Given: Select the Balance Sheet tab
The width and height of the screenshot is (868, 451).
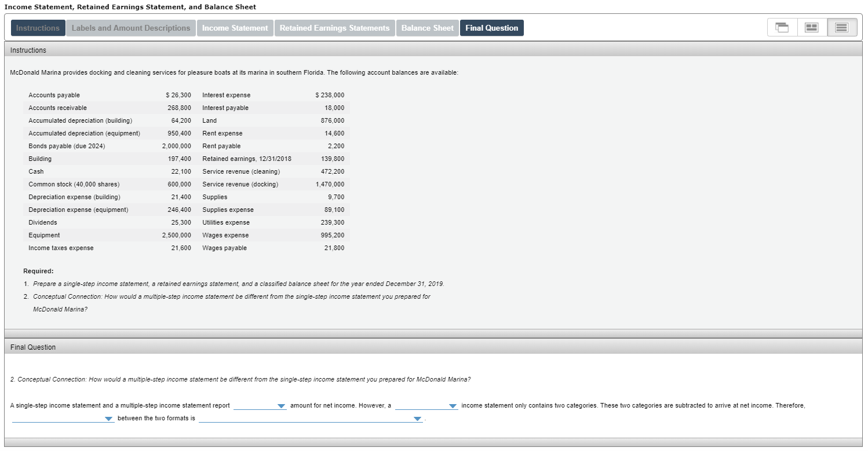Looking at the screenshot, I should 427,27.
